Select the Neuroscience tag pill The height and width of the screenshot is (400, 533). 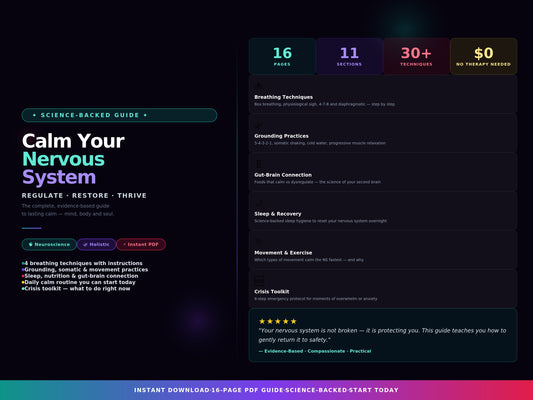pyautogui.click(x=49, y=244)
